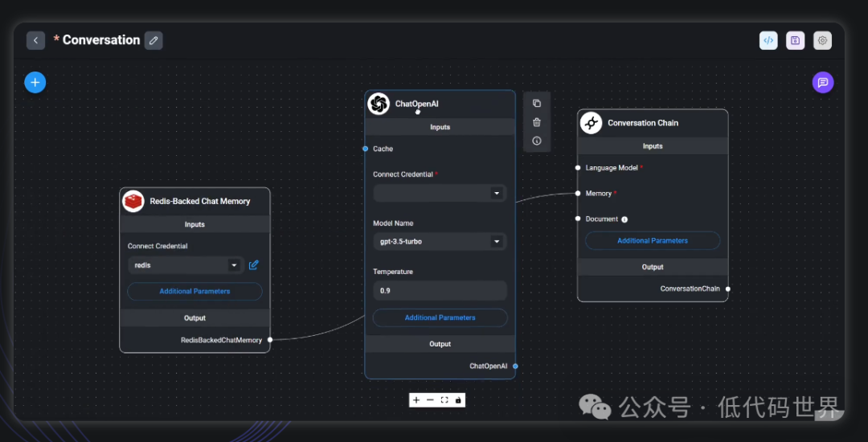Open chatflow settings gear icon

point(822,40)
